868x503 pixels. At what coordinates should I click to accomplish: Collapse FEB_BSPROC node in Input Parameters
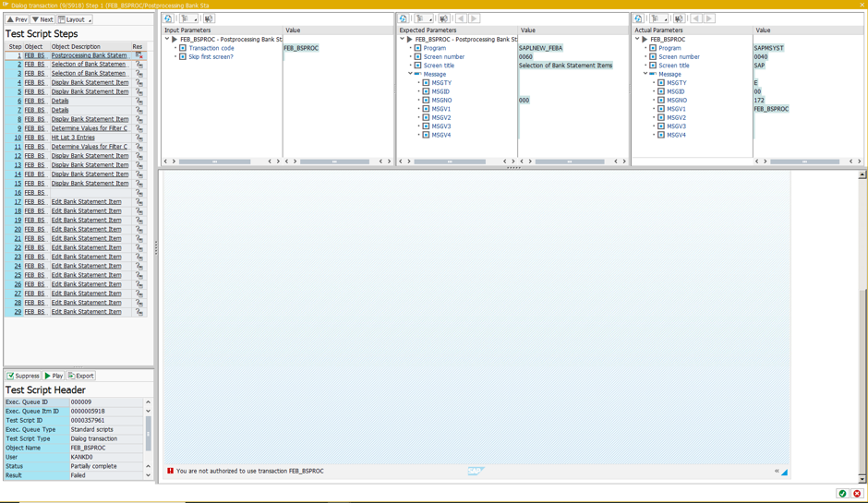click(x=167, y=40)
